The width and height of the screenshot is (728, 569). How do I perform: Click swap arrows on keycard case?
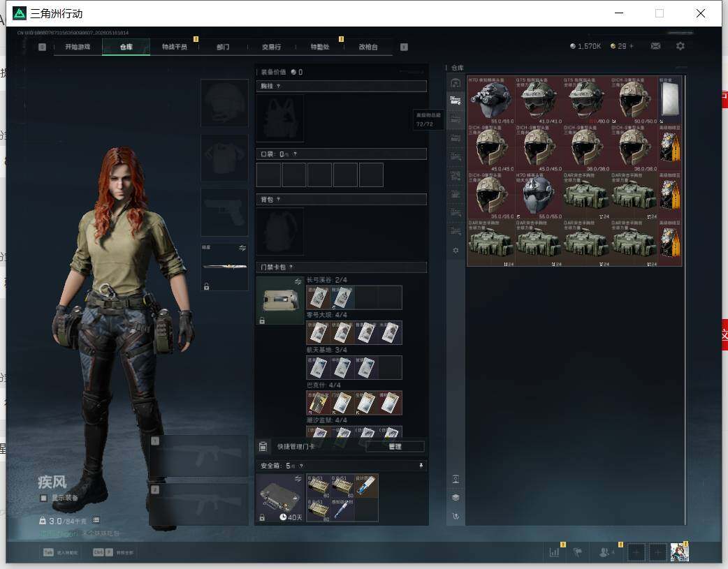click(x=298, y=282)
